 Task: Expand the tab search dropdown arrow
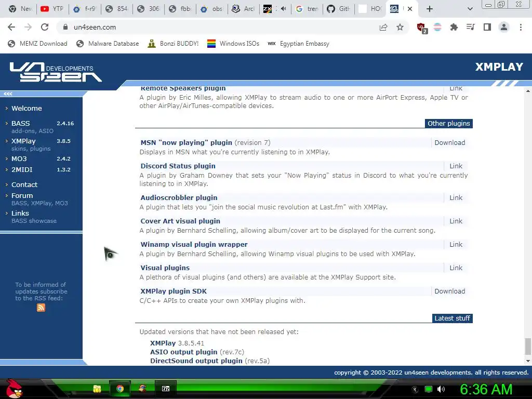tap(470, 9)
